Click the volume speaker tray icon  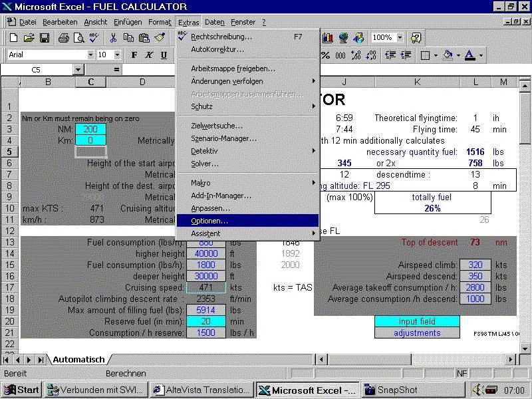point(477,390)
